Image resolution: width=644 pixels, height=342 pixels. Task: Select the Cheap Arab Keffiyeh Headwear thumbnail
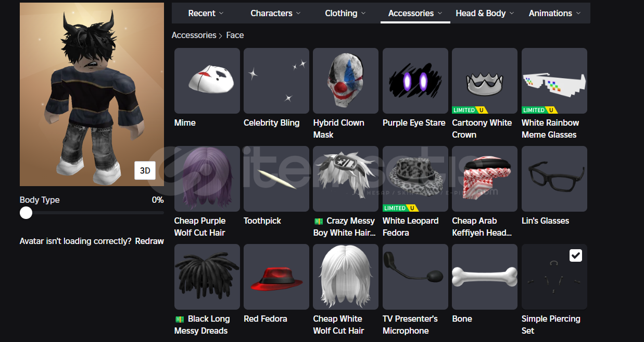485,179
